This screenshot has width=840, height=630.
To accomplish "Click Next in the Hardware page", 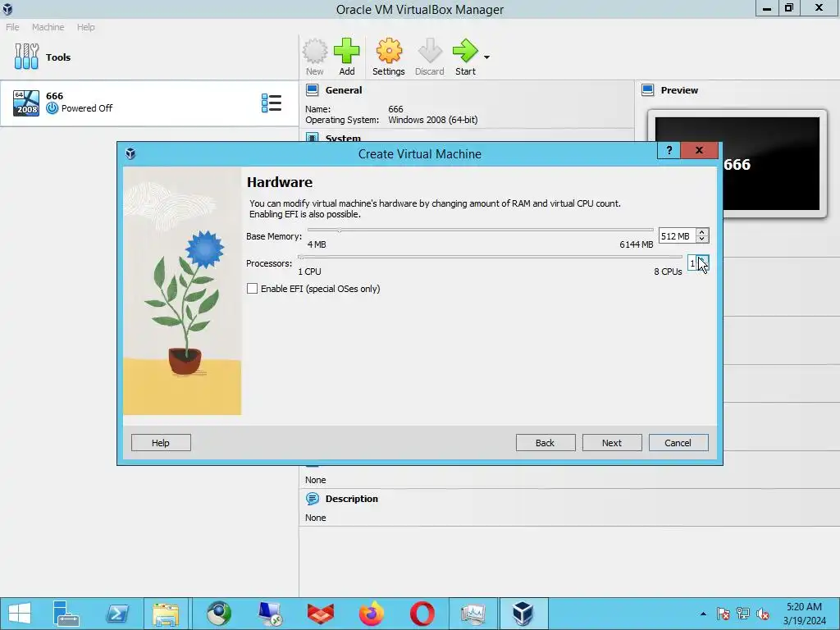I will [x=612, y=442].
